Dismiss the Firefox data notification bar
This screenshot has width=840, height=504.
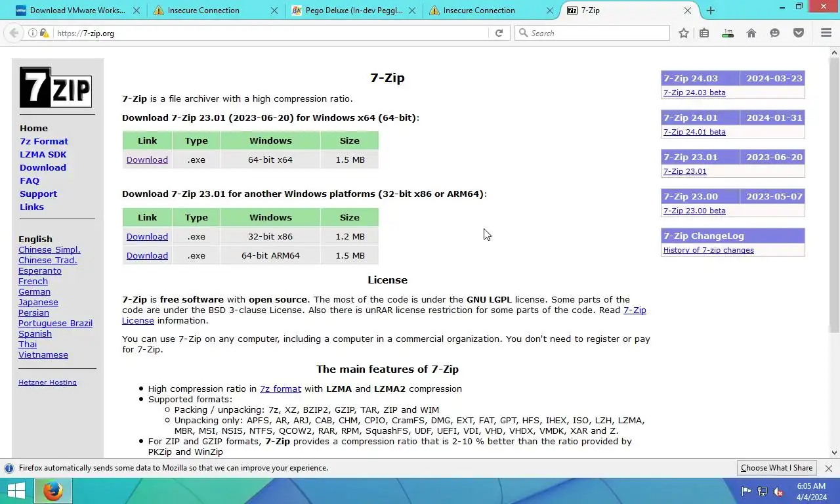(829, 469)
